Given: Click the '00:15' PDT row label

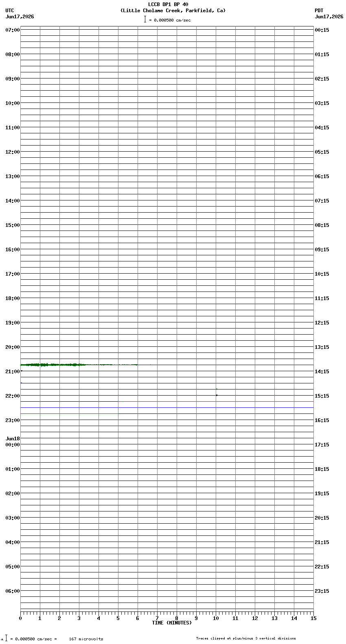Looking at the screenshot, I should 322,30.
